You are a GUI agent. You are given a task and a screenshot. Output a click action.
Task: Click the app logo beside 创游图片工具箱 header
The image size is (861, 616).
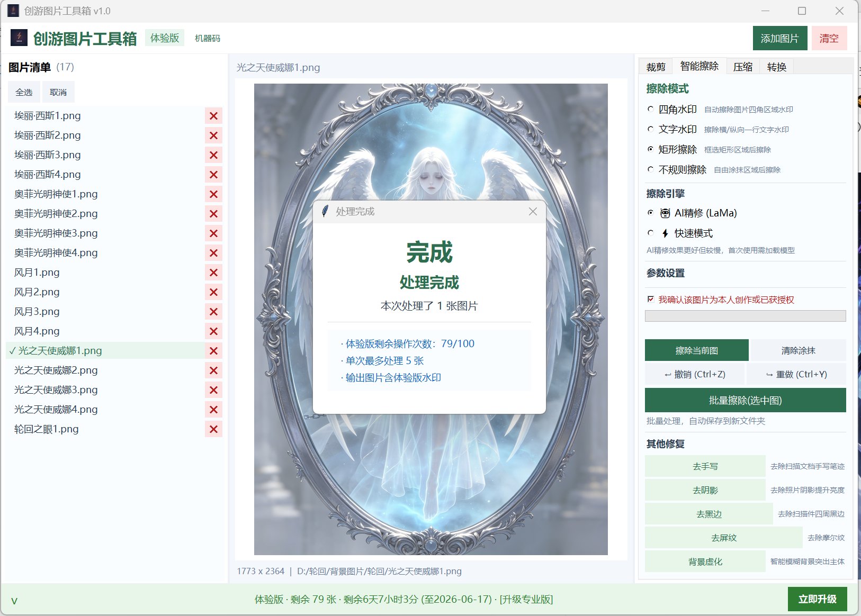19,38
